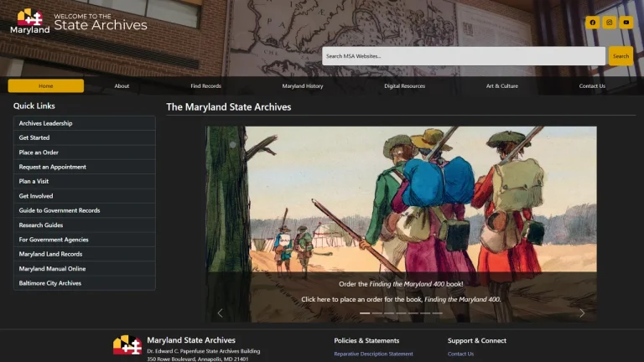Select the Home navigation tab

[45, 85]
